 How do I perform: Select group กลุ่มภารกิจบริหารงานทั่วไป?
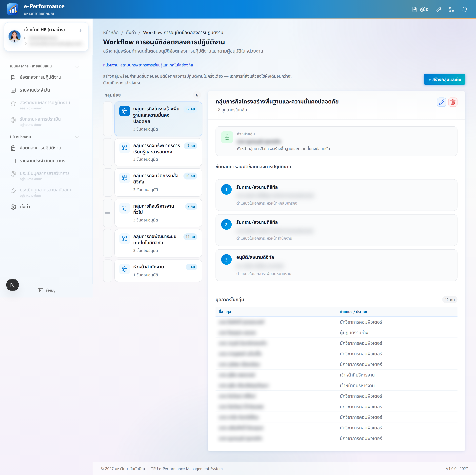(x=158, y=213)
